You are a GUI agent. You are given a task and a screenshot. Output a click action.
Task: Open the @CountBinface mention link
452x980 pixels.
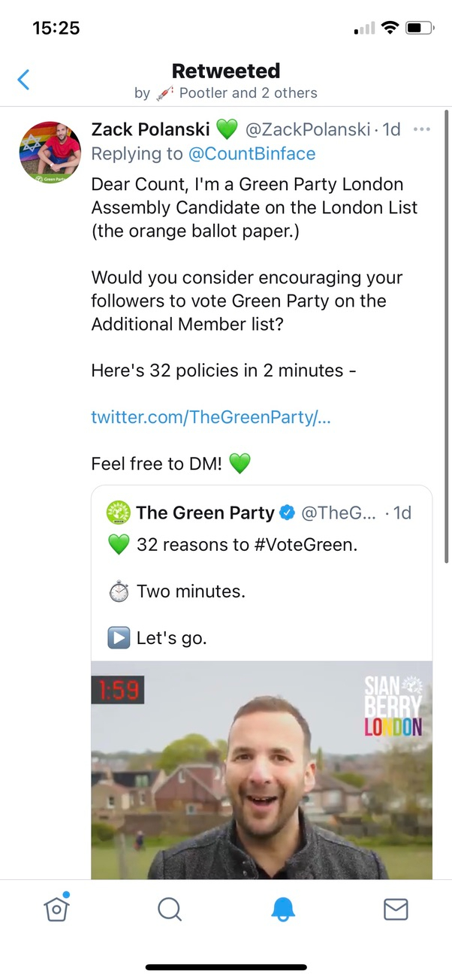pos(252,154)
